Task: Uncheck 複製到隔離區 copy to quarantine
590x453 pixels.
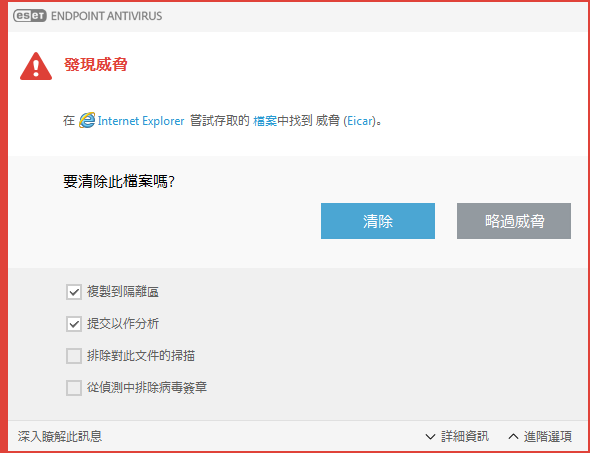Action: tap(74, 292)
